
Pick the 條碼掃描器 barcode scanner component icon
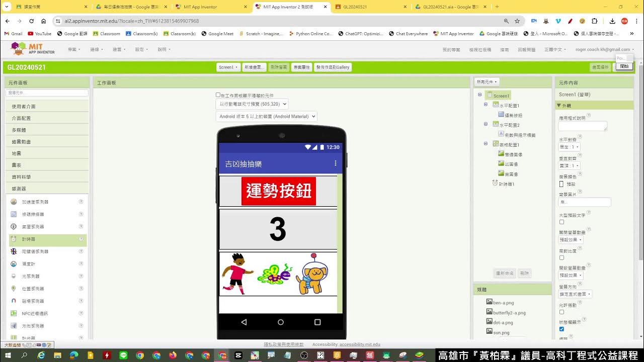pyautogui.click(x=14, y=214)
